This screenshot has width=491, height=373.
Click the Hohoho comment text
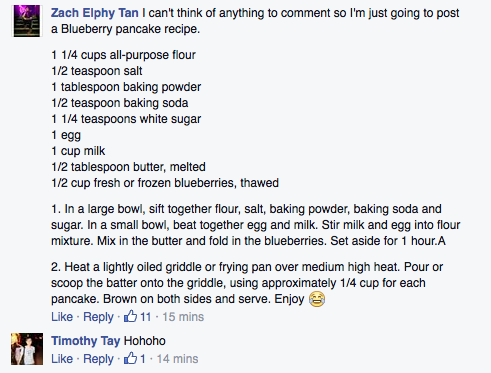pyautogui.click(x=145, y=341)
